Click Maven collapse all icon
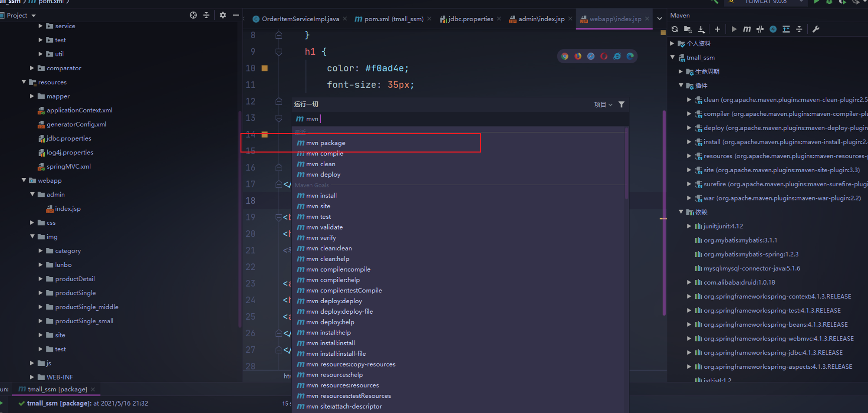Image resolution: width=868 pixels, height=413 pixels. tap(799, 29)
